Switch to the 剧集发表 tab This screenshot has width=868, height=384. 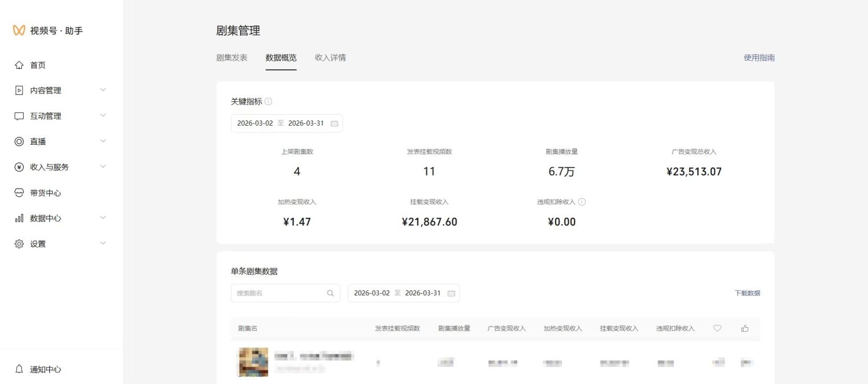click(232, 57)
